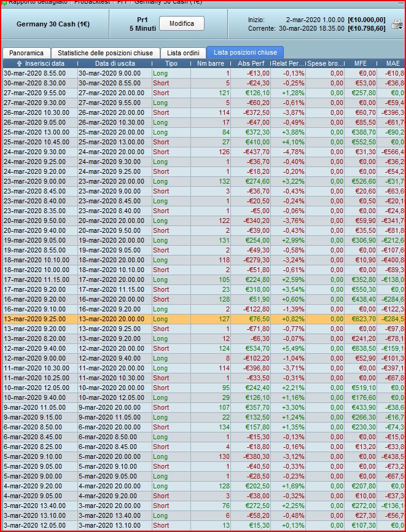Click Abs Perf value €410,00
The image size is (406, 532).
click(x=257, y=142)
